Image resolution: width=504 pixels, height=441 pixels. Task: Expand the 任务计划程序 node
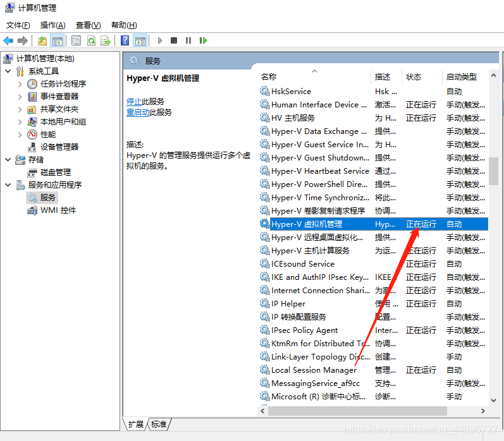pyautogui.click(x=20, y=84)
